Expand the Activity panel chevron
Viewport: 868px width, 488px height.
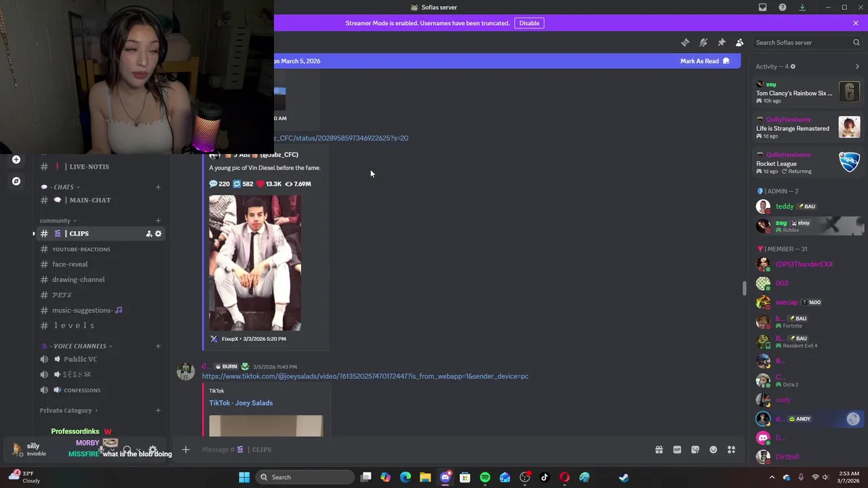point(857,66)
